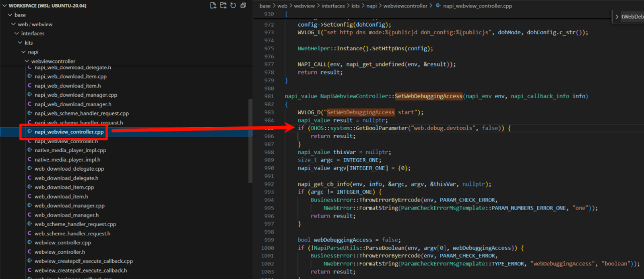Collapse the WORKSPACE [WSL: UBUNTU-20.04] section
Screen dimensions: 644x279
(5, 6)
